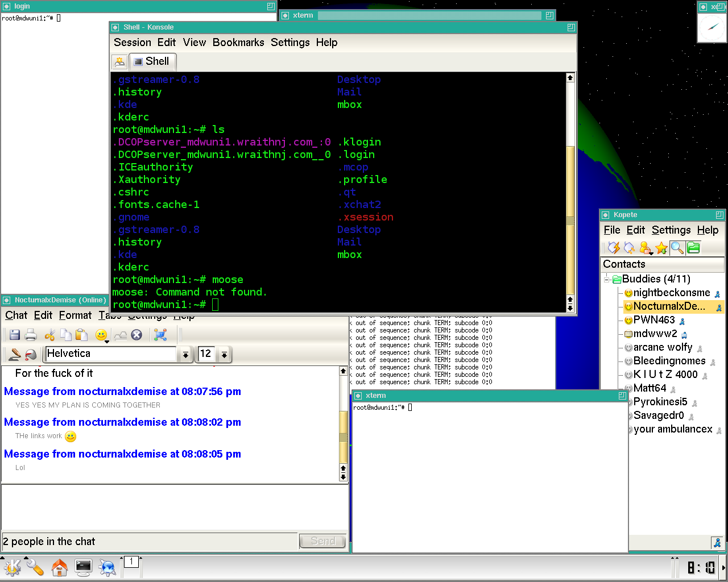Open Bookmarks menu in Konsole
Image resolution: width=728 pixels, height=582 pixels.
(238, 43)
